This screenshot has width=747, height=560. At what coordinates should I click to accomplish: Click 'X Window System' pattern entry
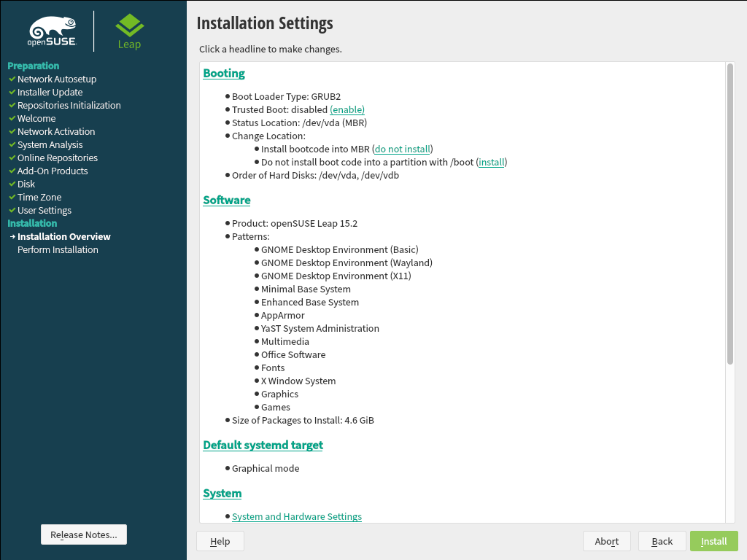tap(298, 381)
